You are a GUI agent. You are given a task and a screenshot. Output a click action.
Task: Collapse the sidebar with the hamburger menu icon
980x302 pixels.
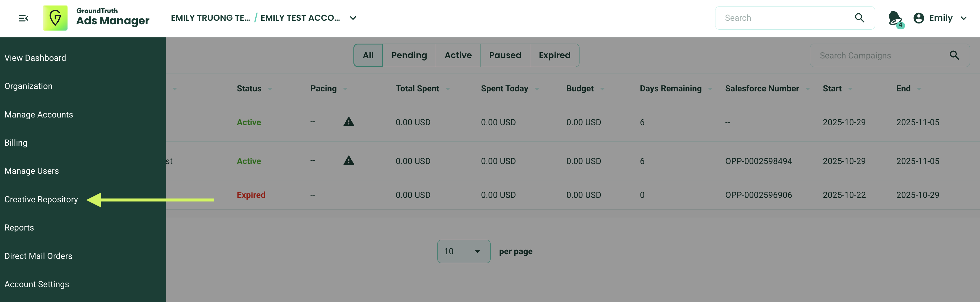(23, 18)
